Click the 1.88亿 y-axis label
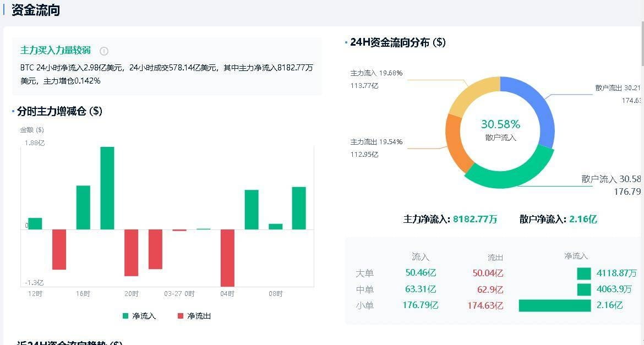Viewport: 644px width, 345px height. click(x=35, y=143)
